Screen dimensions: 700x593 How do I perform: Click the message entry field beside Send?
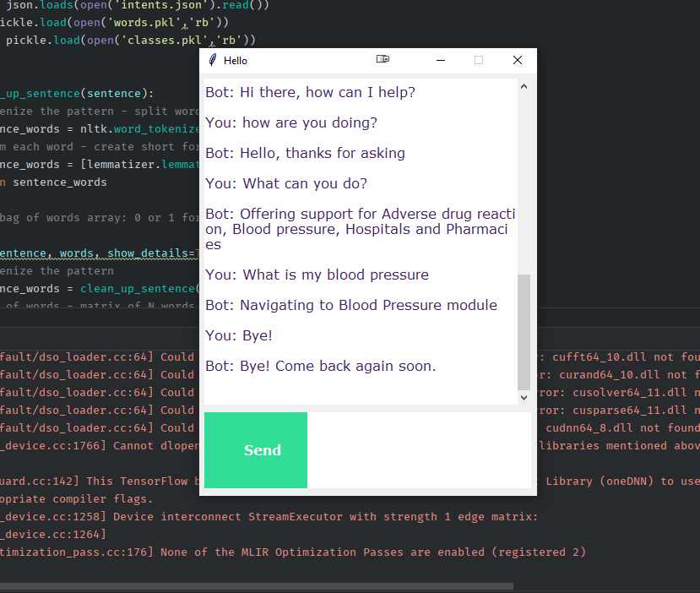pos(419,450)
